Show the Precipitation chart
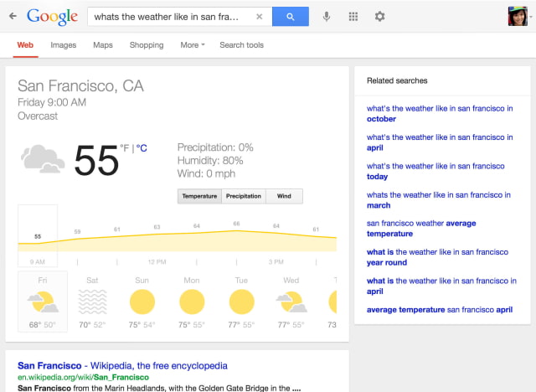 244,196
